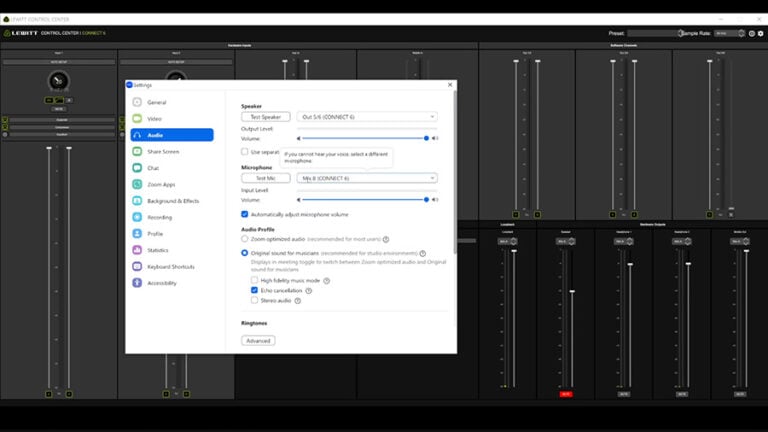Uncheck Automatically adjust microphone volume
The width and height of the screenshot is (768, 432).
pos(244,214)
